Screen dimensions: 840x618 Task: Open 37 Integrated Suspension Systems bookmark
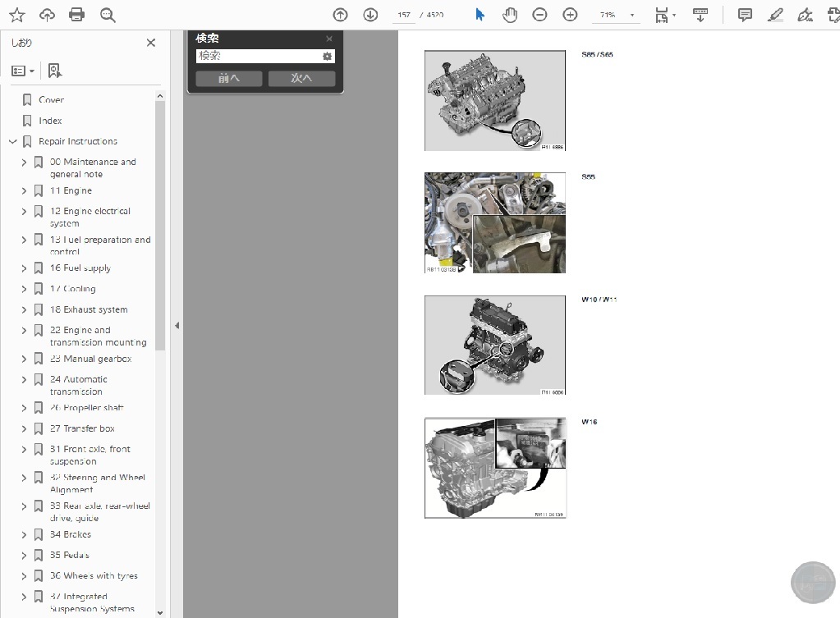tap(92, 602)
